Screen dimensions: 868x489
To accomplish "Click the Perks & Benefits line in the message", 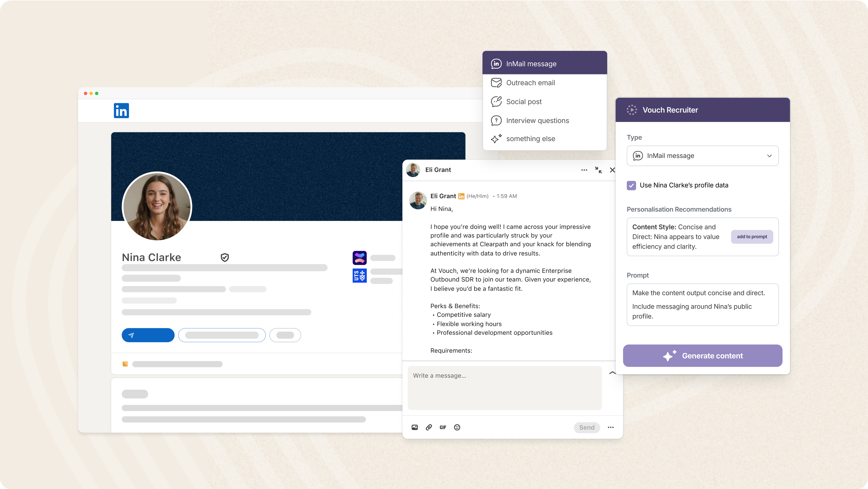I will click(455, 306).
